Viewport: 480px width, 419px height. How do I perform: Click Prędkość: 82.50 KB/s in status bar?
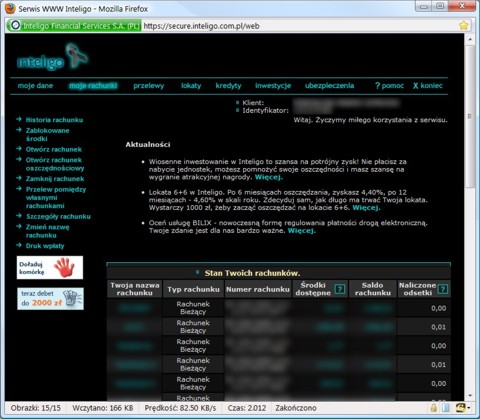180,408
